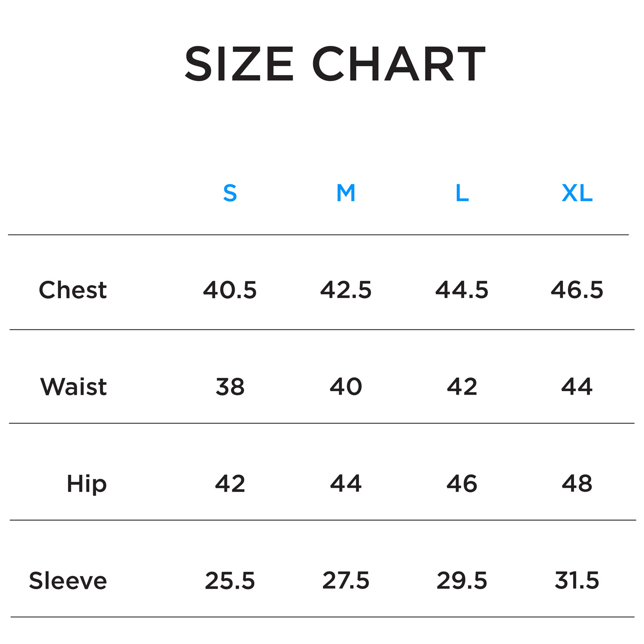The height and width of the screenshot is (644, 644).
Task: Click the SIZE CHART title
Action: click(335, 64)
